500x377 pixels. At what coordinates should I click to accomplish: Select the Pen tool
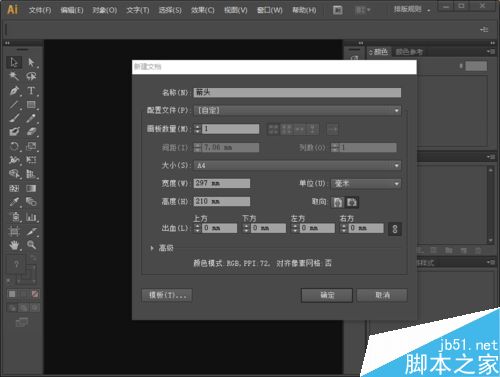tap(14, 90)
